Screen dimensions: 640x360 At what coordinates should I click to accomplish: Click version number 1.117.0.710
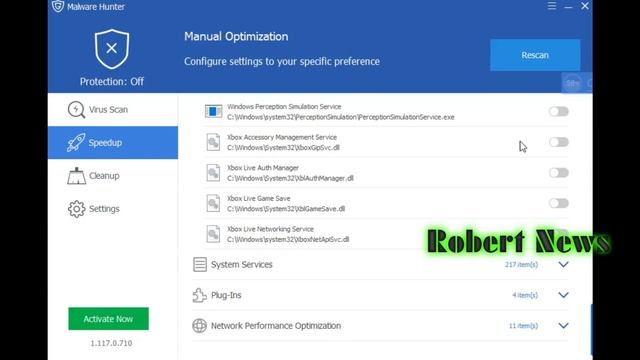(111, 343)
